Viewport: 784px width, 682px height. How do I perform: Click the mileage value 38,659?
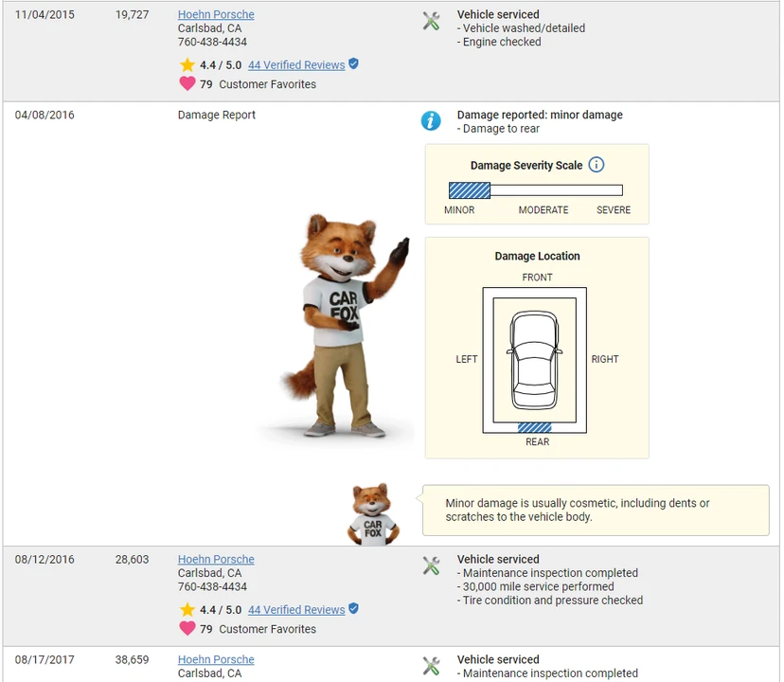click(x=132, y=659)
